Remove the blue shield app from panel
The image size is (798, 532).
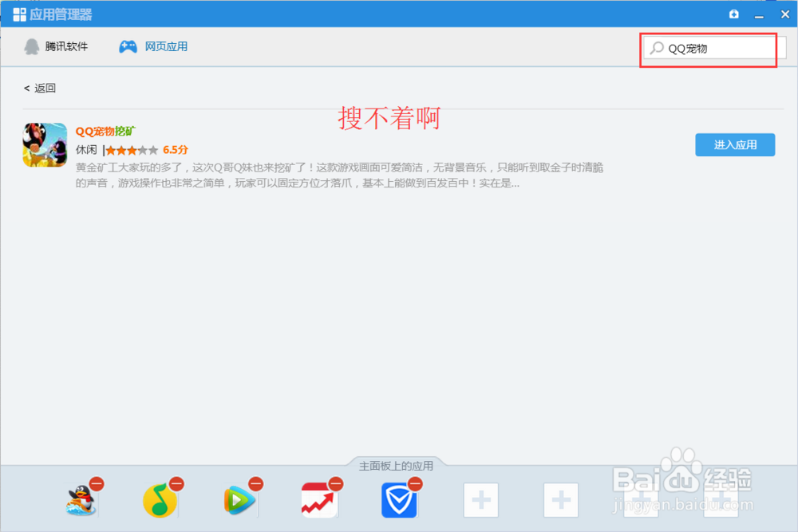(x=415, y=483)
